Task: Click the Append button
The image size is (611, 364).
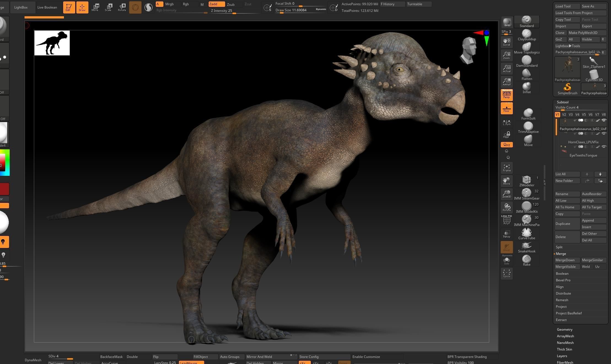Action: click(594, 220)
